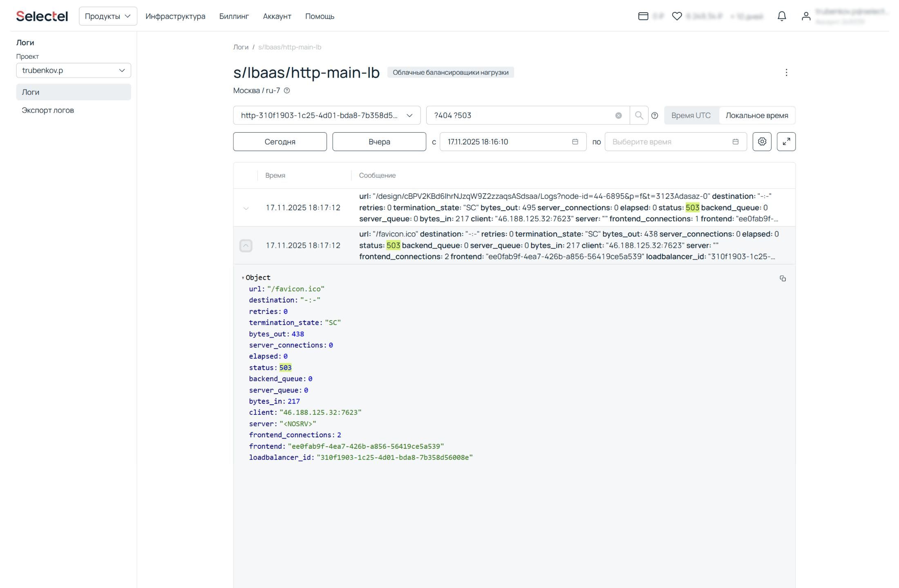
Task: Click the Вчера button
Action: pos(379,142)
